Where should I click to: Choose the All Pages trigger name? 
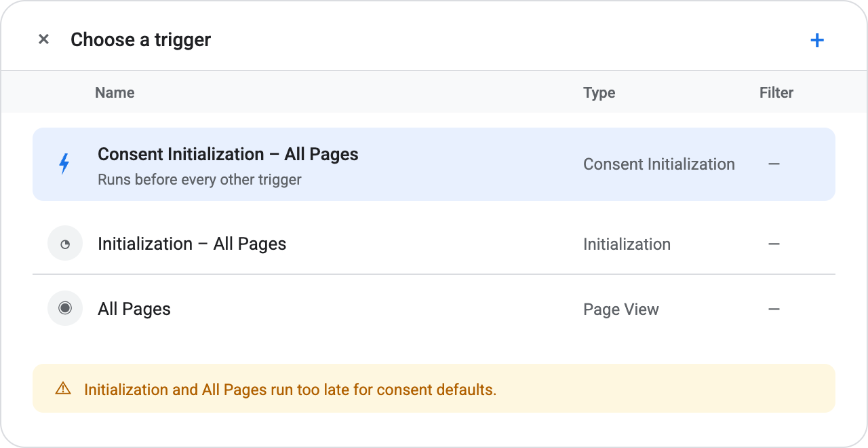tap(134, 309)
